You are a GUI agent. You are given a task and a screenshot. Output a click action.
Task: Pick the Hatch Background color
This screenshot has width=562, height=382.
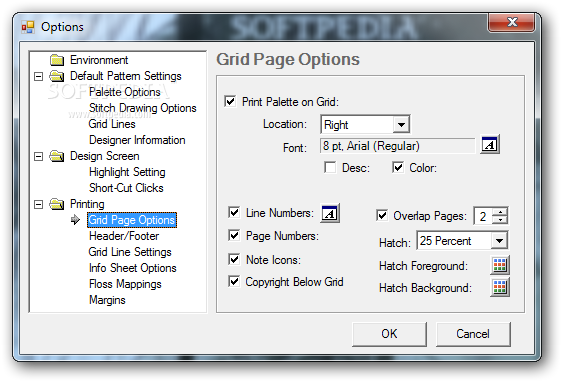pyautogui.click(x=500, y=287)
